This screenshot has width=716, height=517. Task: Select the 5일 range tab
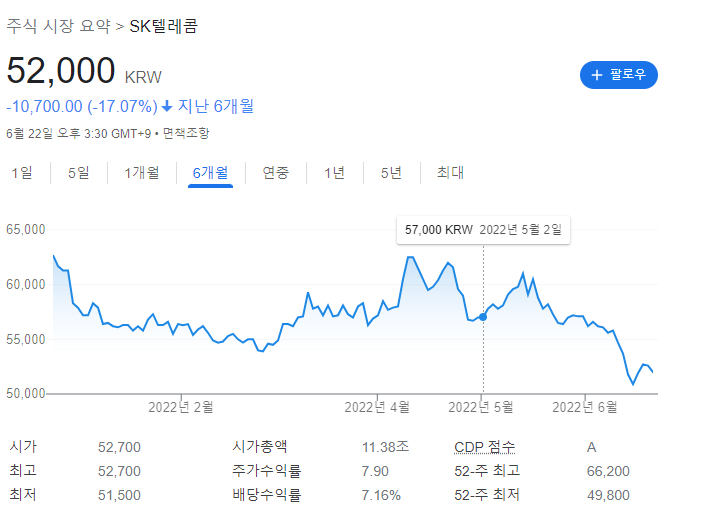(79, 173)
